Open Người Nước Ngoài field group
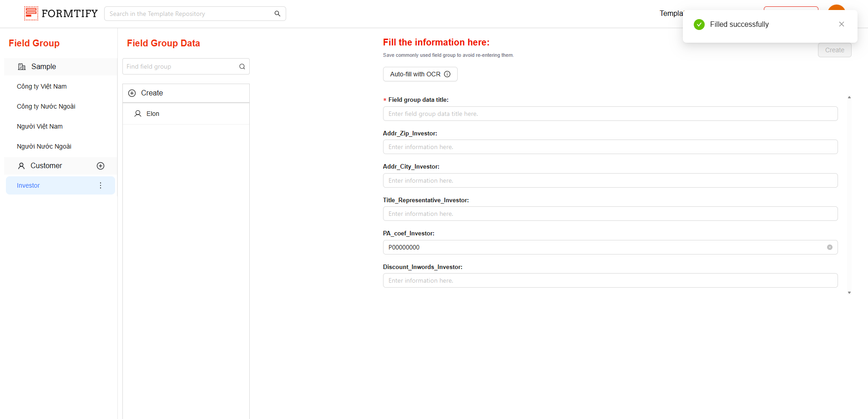The image size is (868, 419). pyautogui.click(x=44, y=146)
